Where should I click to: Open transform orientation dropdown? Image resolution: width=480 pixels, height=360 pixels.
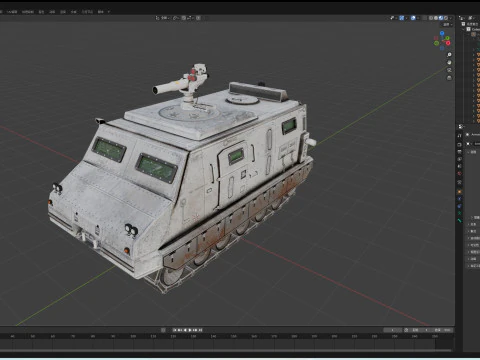point(163,18)
